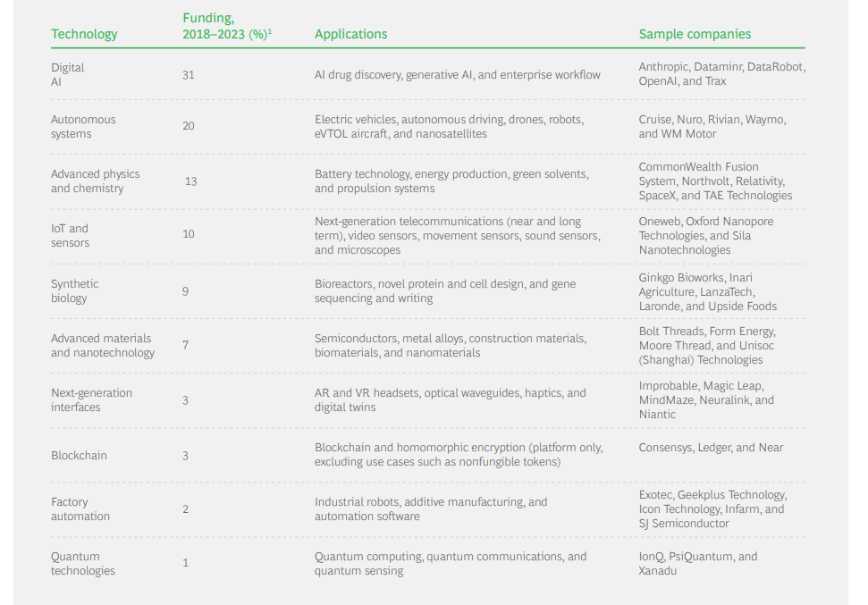Select the Quantum technologies row label
Image resolution: width=868 pixels, height=605 pixels.
point(83,564)
